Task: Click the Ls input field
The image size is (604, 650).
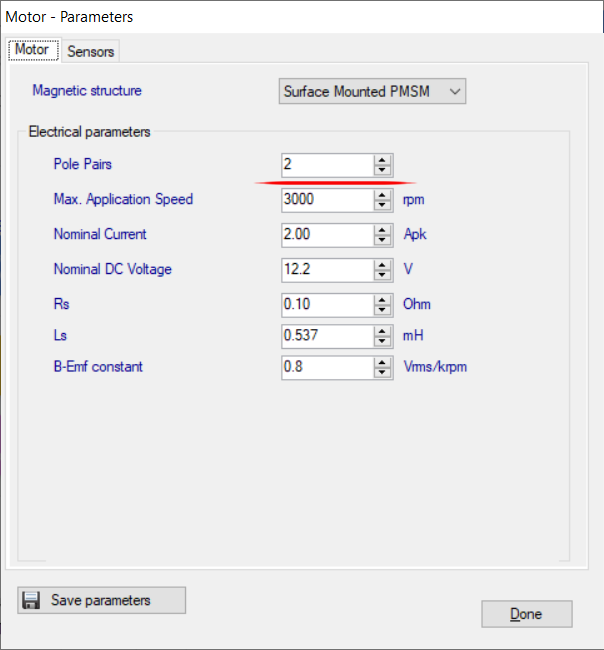Action: click(327, 336)
